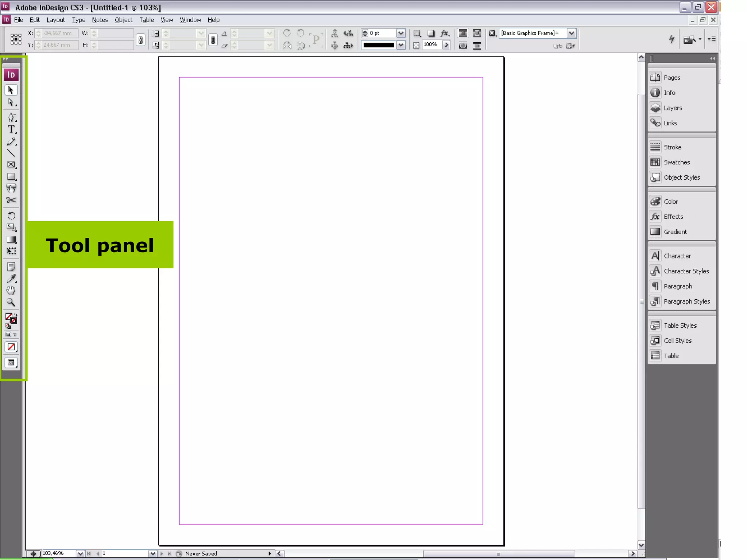Choose the Direct Selection tool

coord(11,102)
